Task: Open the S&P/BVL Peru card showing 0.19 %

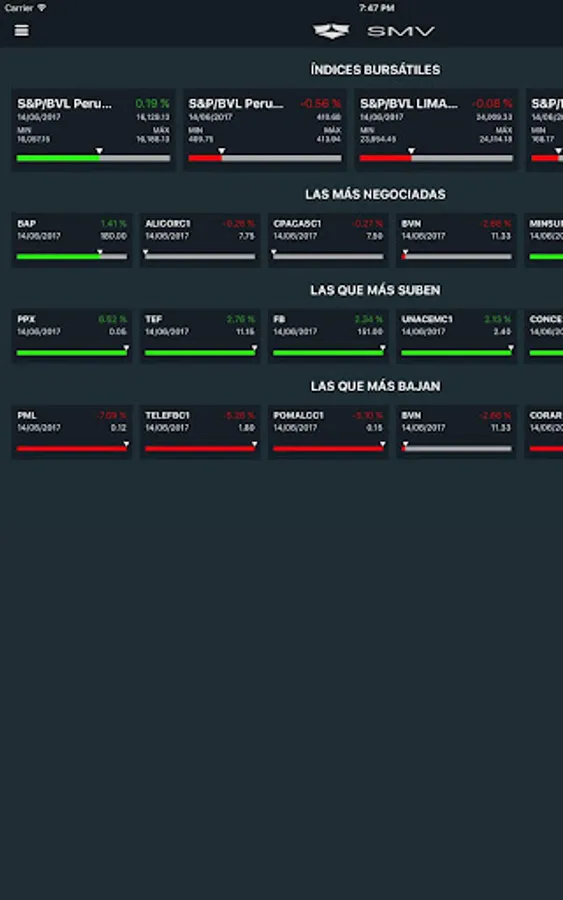Action: point(93,130)
